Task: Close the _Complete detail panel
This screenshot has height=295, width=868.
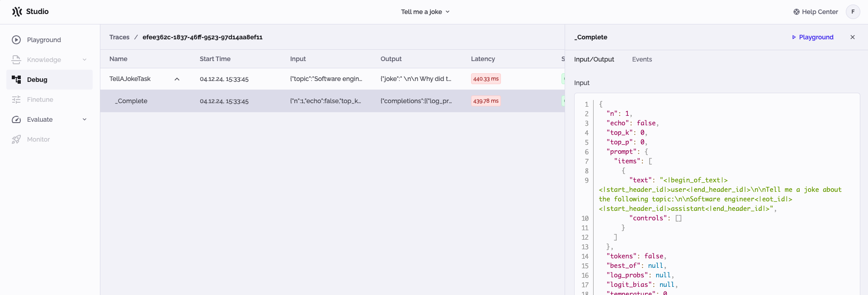Action: [x=853, y=37]
